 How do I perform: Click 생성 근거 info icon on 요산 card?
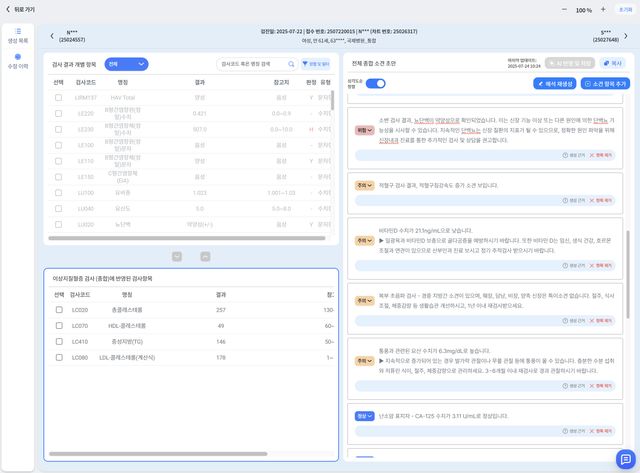[x=565, y=386]
